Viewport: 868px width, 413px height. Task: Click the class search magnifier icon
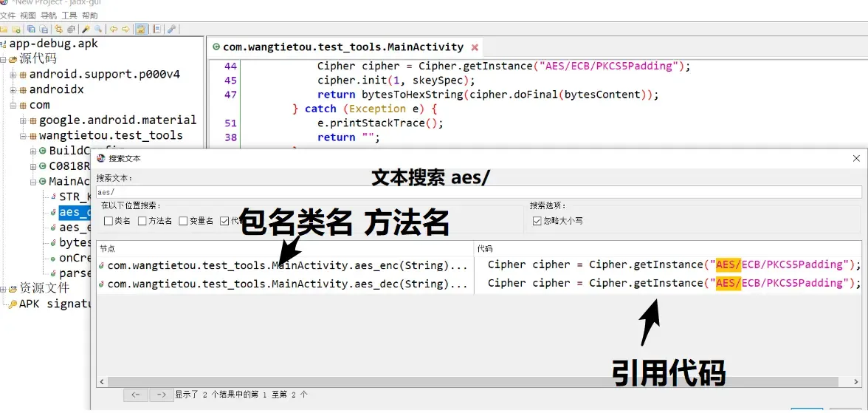[99, 29]
